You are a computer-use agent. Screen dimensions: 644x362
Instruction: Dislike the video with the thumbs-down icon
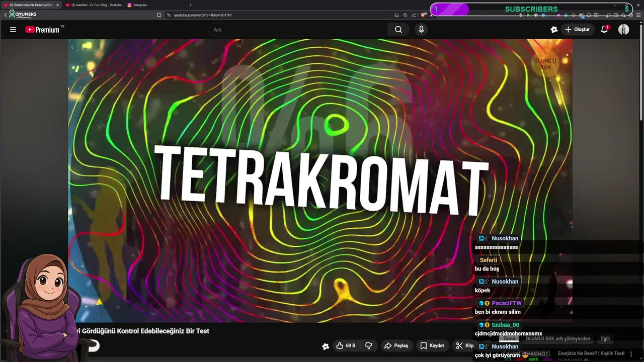(369, 346)
